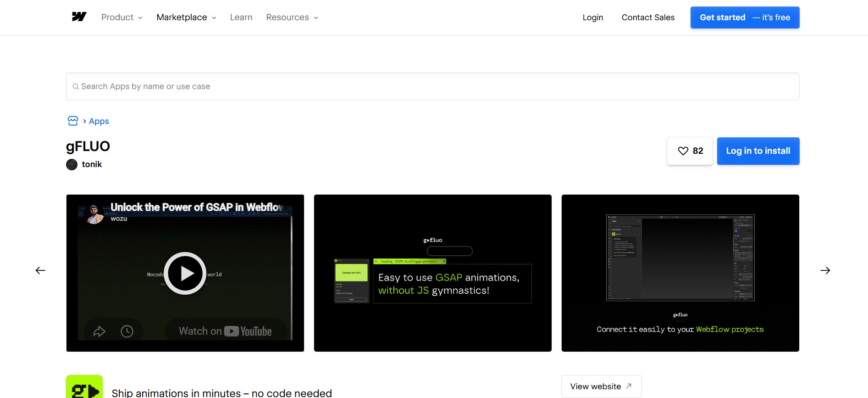
Task: Click the Watch later clock icon
Action: (x=127, y=331)
